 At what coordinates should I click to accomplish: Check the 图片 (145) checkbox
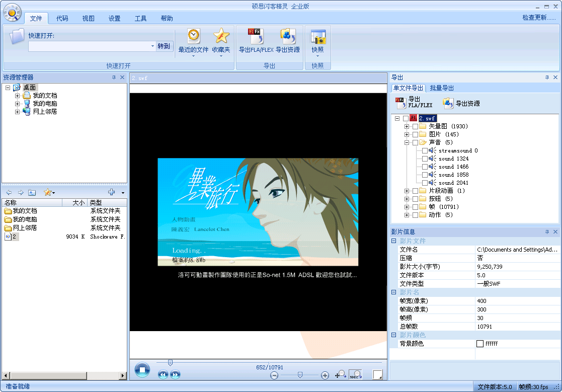click(415, 134)
